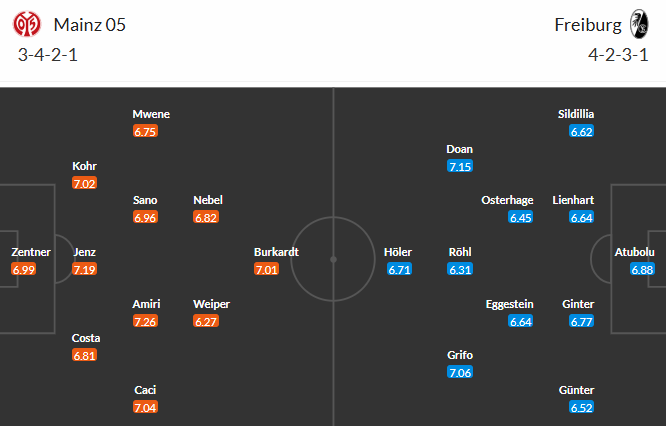Click Caci's 7.04 rating badge
Viewport: 666px width, 426px height.
pos(146,407)
